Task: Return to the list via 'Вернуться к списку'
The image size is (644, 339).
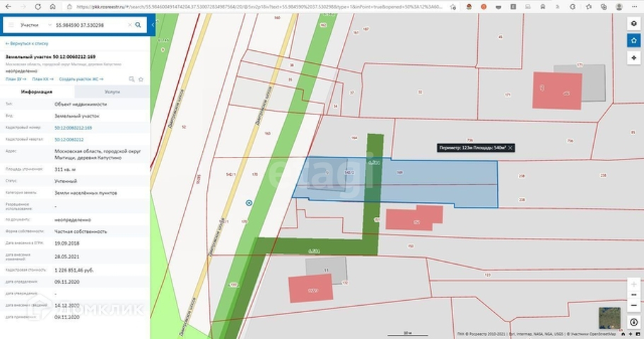Action: pos(27,44)
